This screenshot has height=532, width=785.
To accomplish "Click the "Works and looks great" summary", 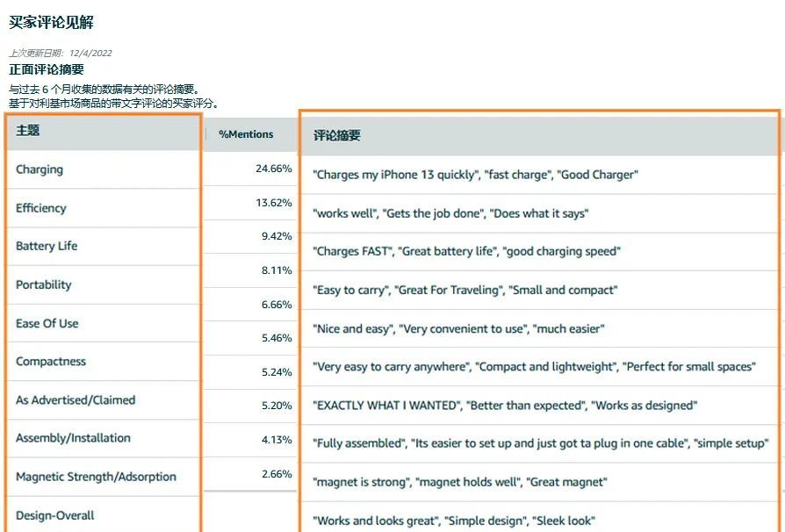I will (454, 521).
